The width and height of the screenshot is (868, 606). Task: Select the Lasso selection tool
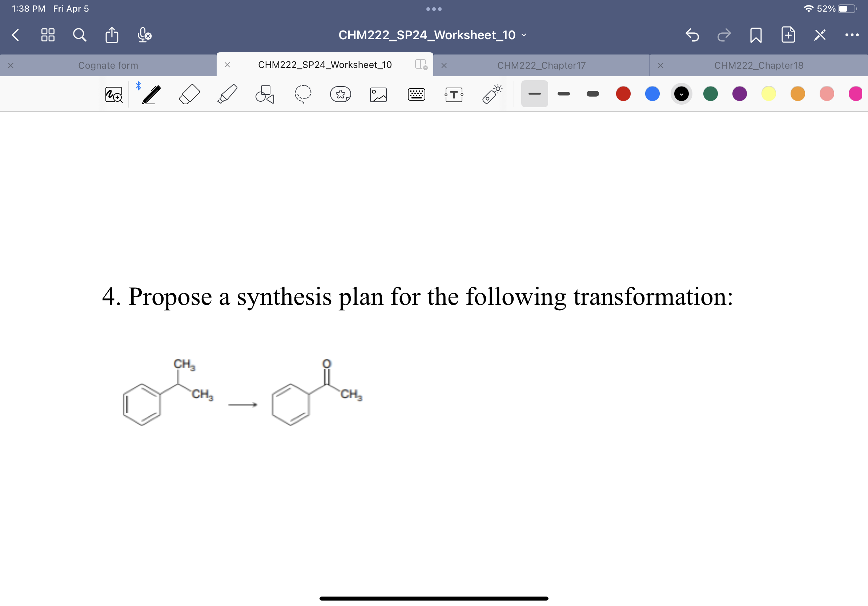pos(303,94)
